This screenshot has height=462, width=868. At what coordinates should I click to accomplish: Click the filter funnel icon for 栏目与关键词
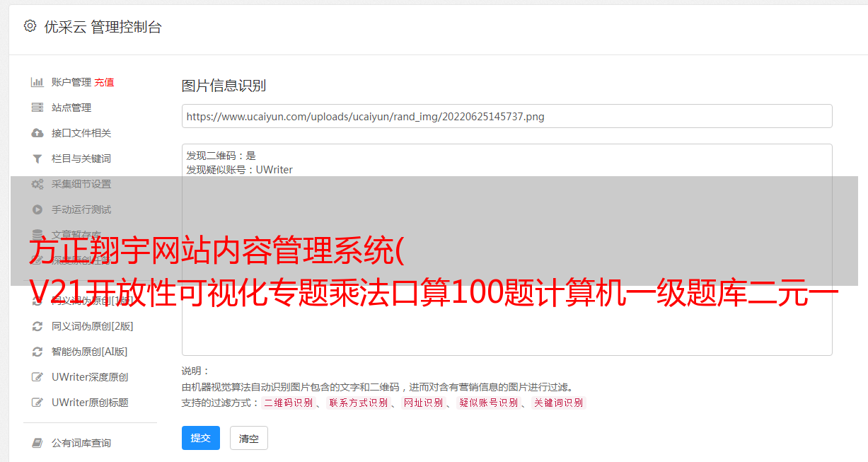(x=37, y=158)
